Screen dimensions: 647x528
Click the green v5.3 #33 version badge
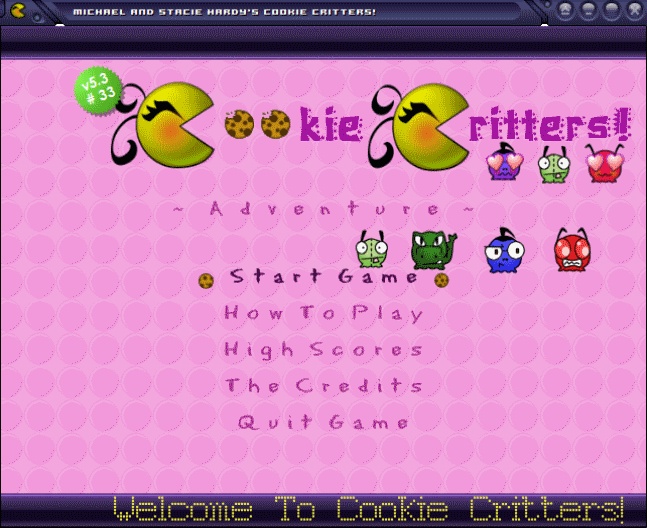coord(98,91)
